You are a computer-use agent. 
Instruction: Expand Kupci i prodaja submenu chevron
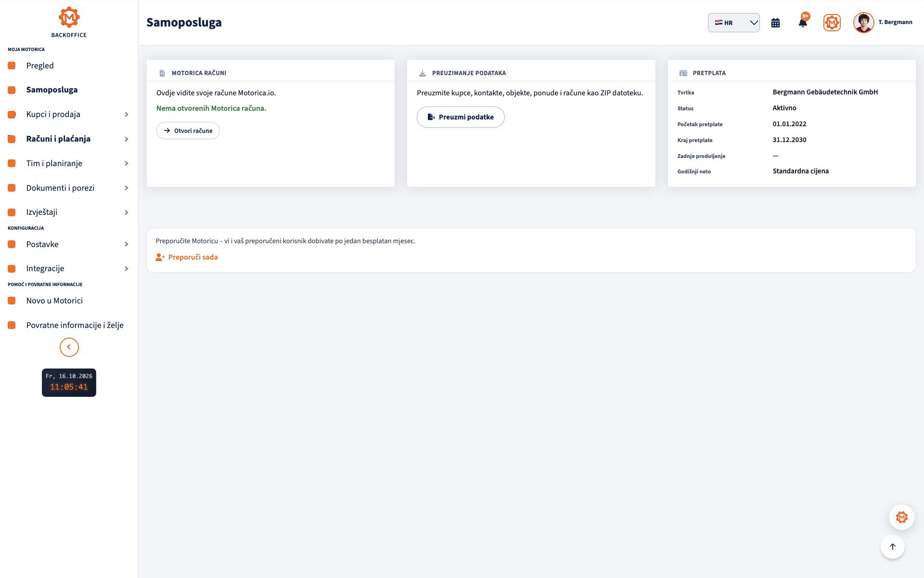click(x=127, y=115)
